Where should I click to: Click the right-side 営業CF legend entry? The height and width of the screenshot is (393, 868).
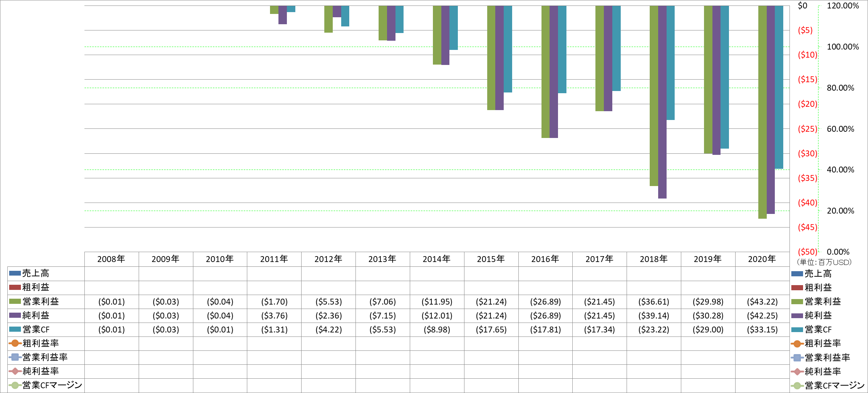812,329
